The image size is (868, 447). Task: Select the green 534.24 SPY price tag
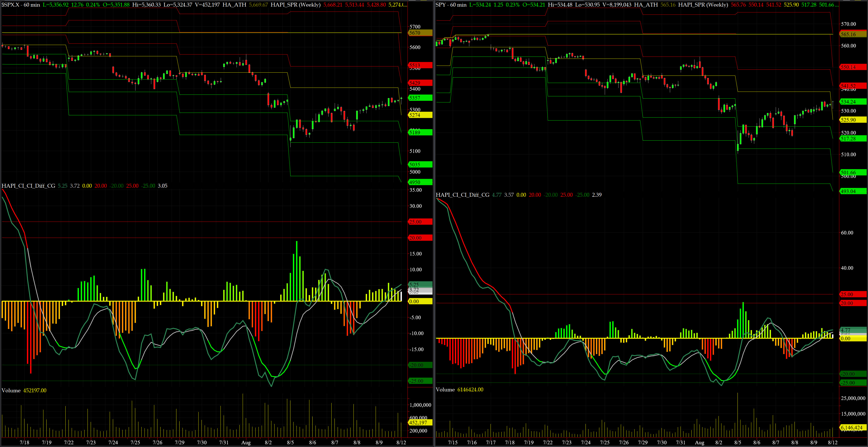(x=852, y=102)
